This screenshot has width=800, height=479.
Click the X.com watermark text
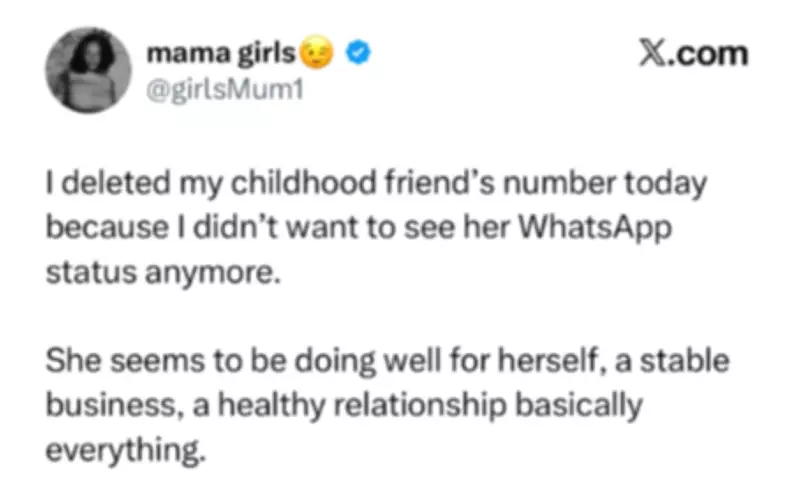point(693,53)
